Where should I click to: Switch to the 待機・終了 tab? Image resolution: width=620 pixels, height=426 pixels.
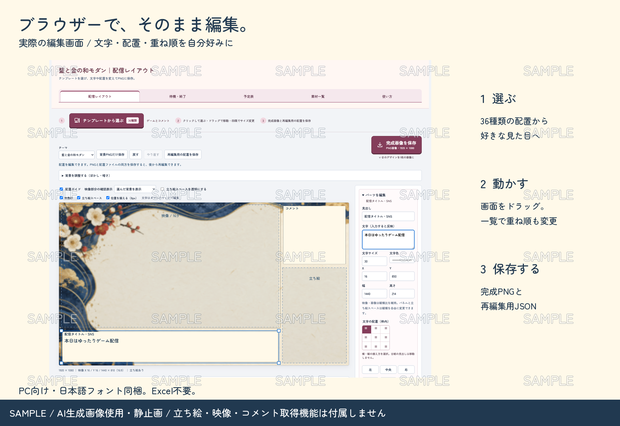pyautogui.click(x=177, y=96)
